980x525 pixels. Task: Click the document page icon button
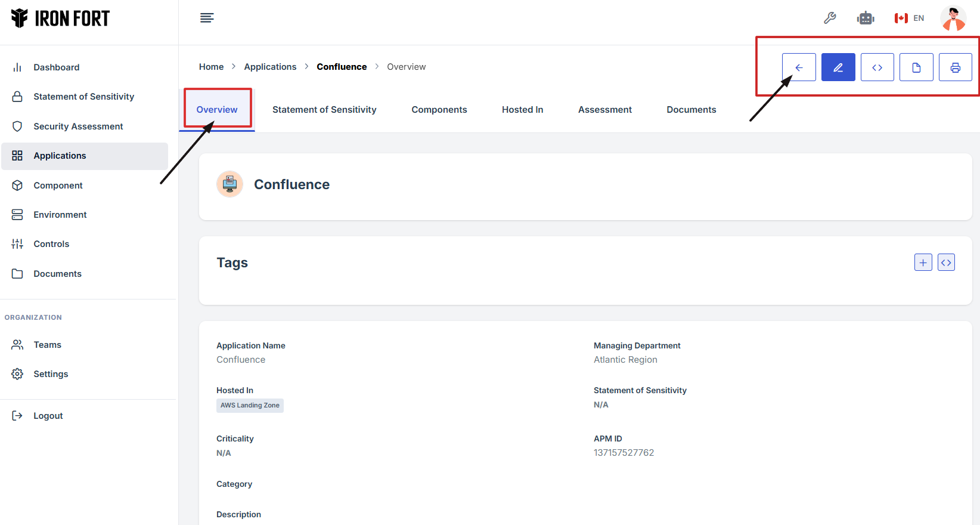[x=916, y=67]
